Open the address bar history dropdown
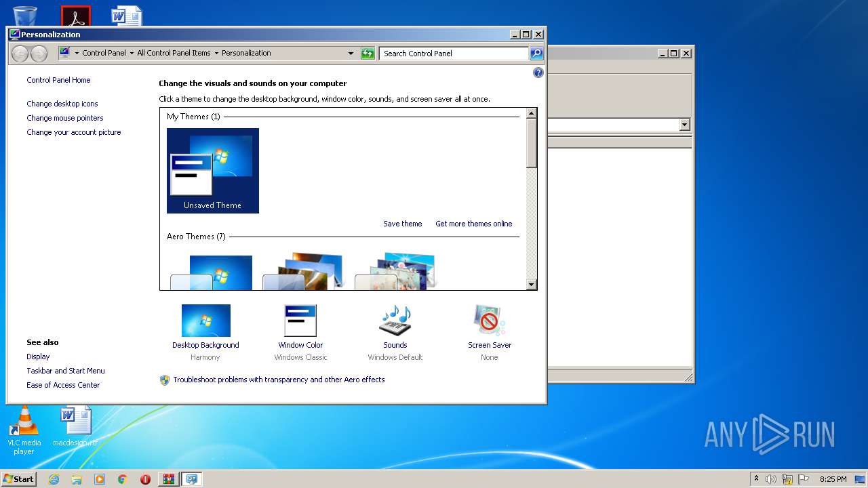 point(351,53)
